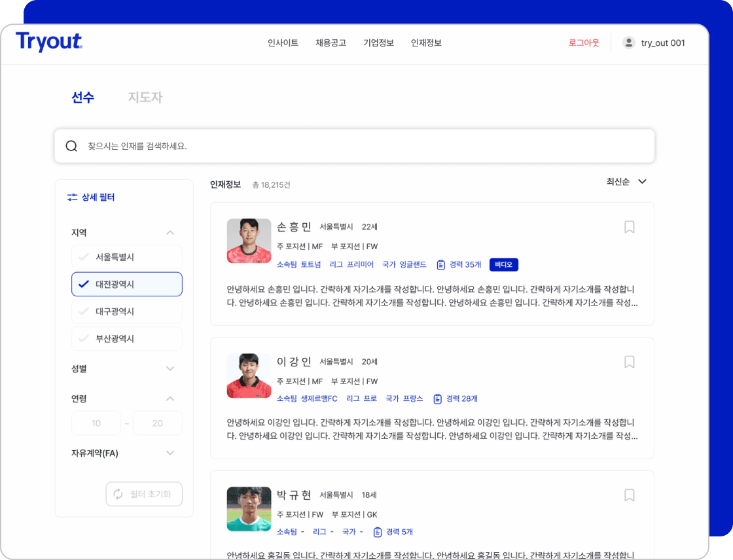733x560 pixels.
Task: Open 박규현's profile photo
Action: [249, 509]
